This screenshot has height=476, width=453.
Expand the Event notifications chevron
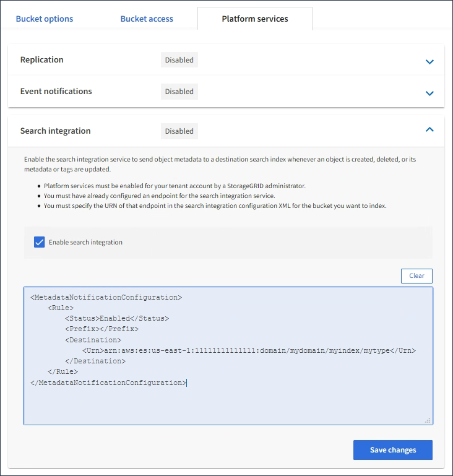[429, 93]
